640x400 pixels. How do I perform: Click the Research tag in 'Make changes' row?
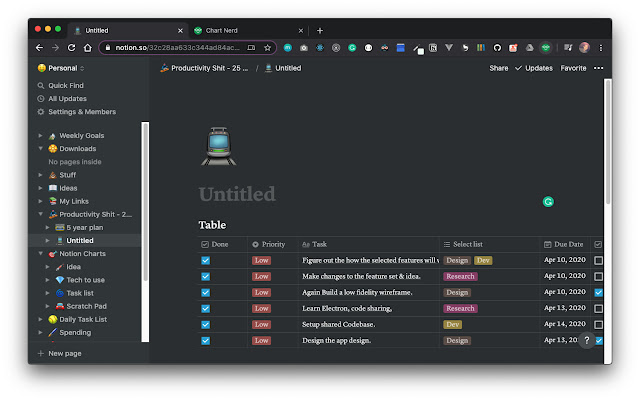pos(460,276)
